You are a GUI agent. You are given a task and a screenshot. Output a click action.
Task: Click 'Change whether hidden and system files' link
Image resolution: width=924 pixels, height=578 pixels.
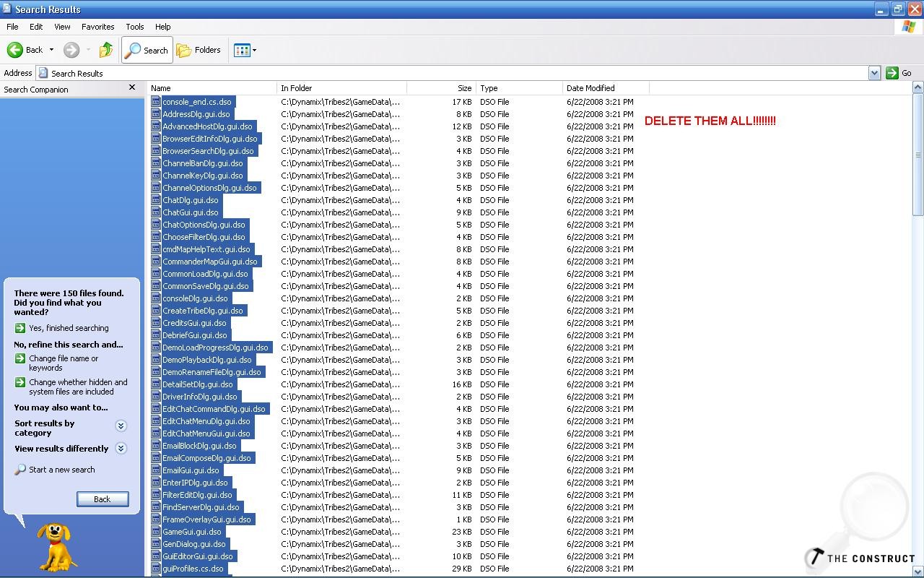(78, 387)
